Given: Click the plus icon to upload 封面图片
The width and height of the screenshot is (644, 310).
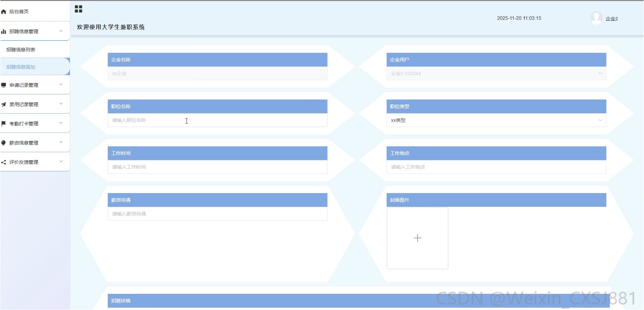Looking at the screenshot, I should pyautogui.click(x=418, y=238).
